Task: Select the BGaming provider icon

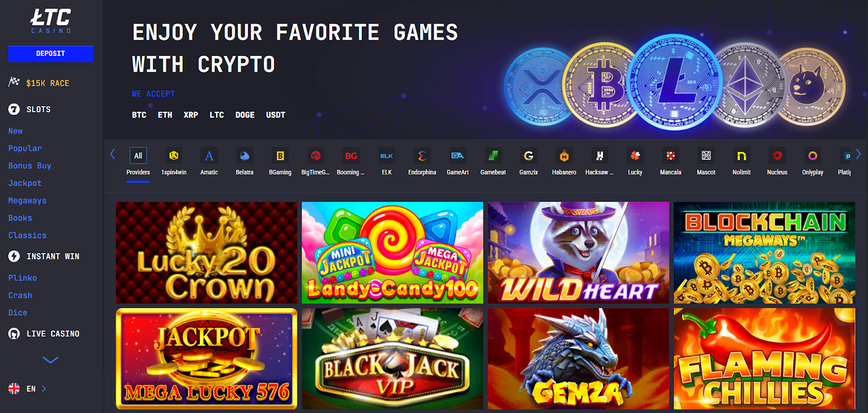Action: click(280, 156)
